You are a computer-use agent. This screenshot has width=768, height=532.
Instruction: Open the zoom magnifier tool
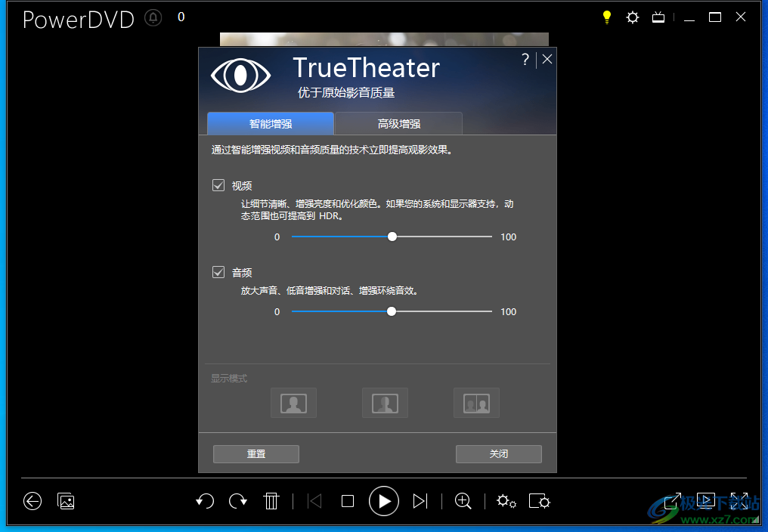click(463, 501)
